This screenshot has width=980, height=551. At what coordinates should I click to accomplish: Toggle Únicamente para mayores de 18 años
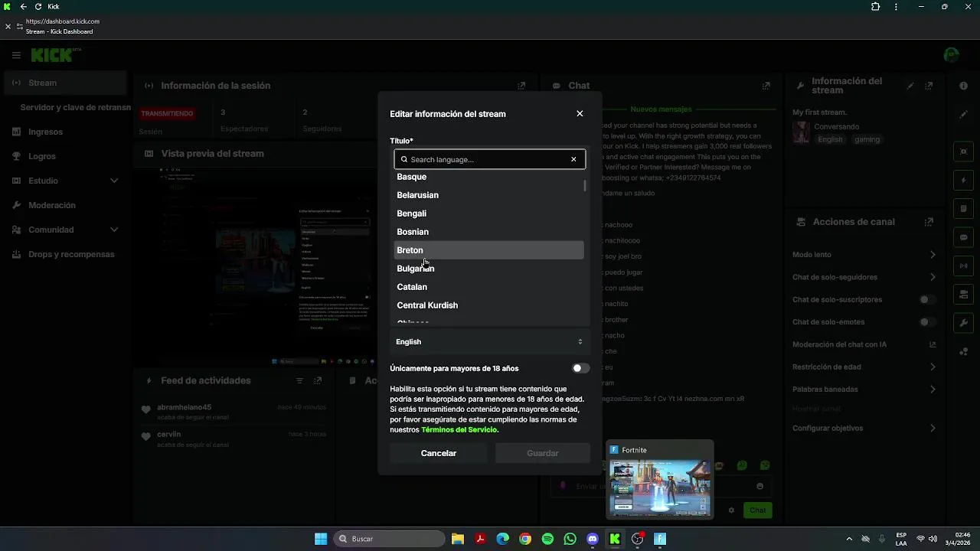point(580,368)
